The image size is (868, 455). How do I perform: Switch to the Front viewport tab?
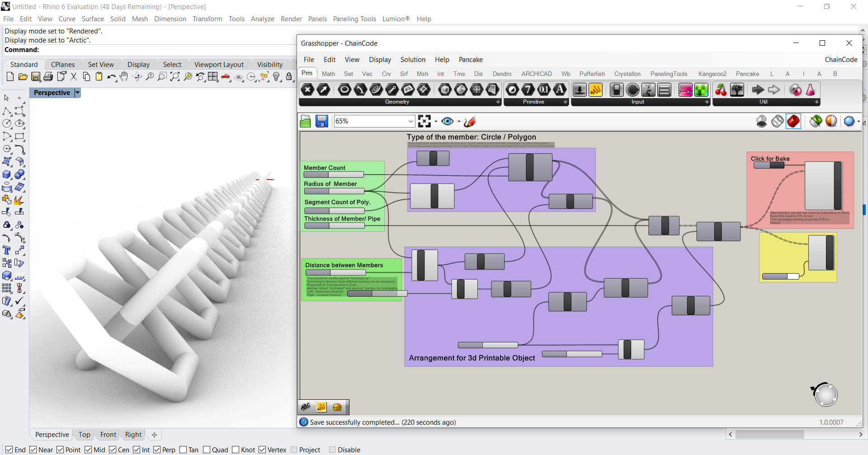(x=108, y=435)
